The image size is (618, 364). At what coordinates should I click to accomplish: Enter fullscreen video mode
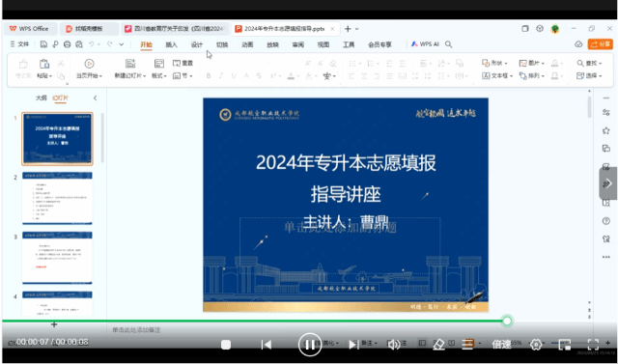[593, 345]
